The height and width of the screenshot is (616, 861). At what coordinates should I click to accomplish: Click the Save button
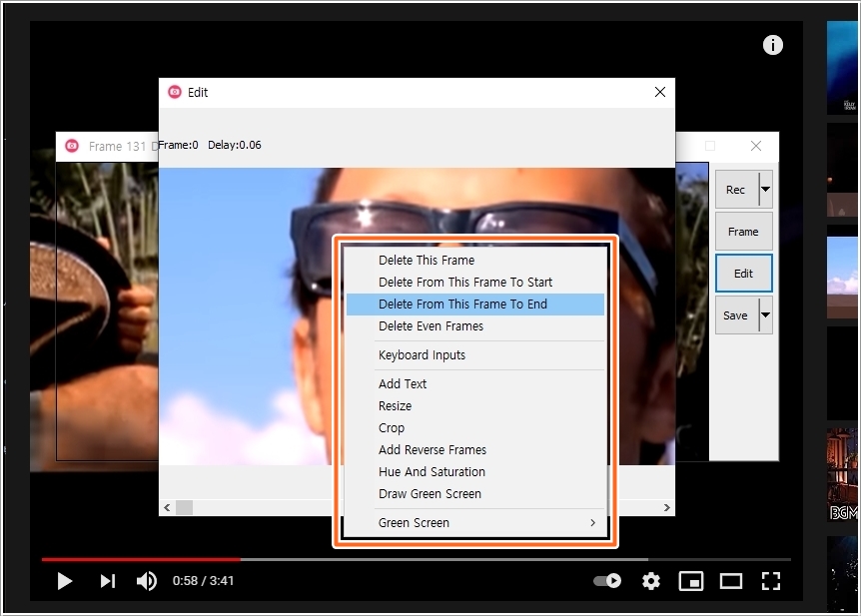tap(736, 315)
